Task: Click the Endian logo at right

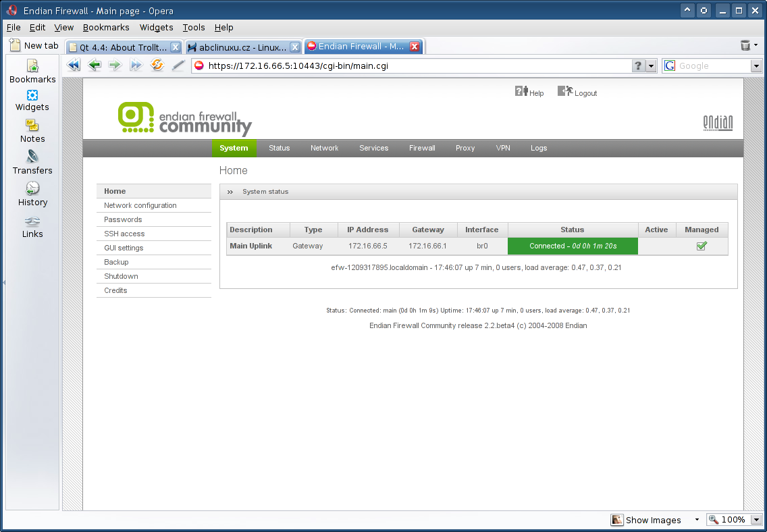Action: click(718, 123)
